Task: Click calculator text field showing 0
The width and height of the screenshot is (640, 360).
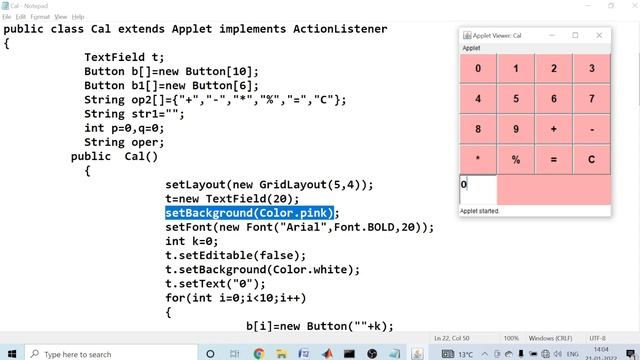Action: pos(478,190)
